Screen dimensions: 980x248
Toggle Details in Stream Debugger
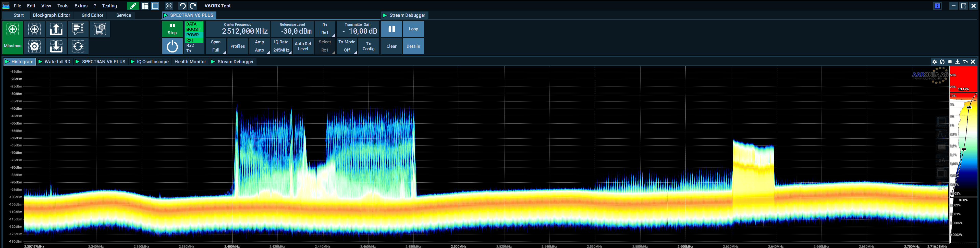(413, 46)
